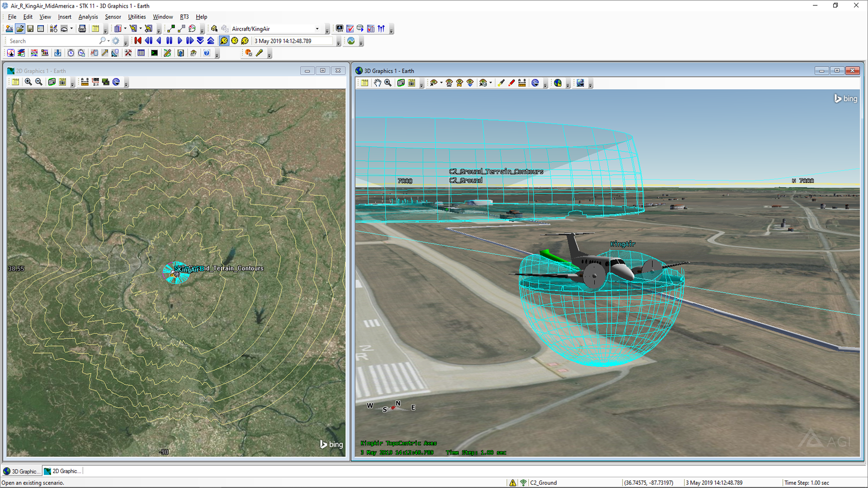Toggle the X real-time clock animation mode
The height and width of the screenshot is (488, 868).
245,41
